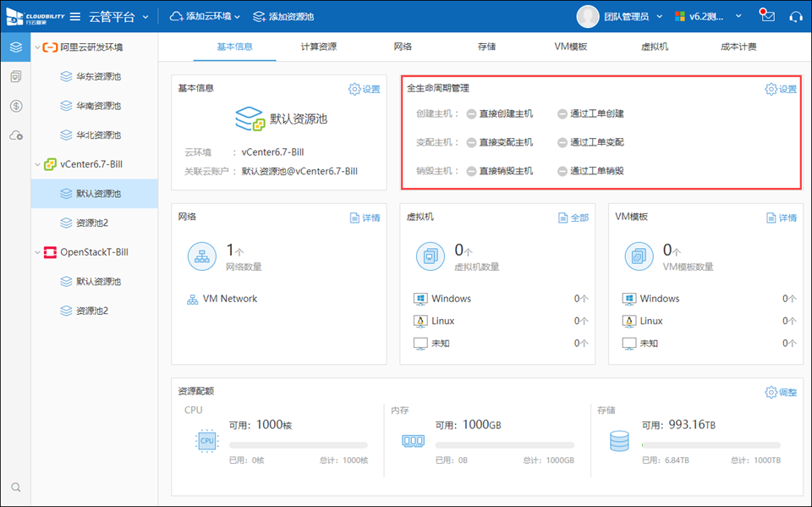
Task: Select 直接销毁主机 radio option
Action: tap(471, 171)
